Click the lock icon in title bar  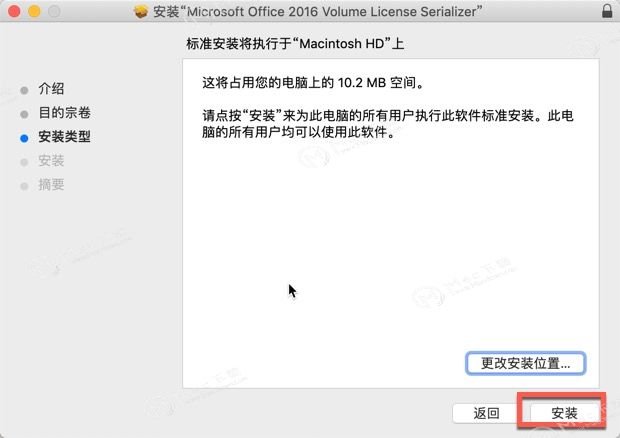tap(607, 11)
